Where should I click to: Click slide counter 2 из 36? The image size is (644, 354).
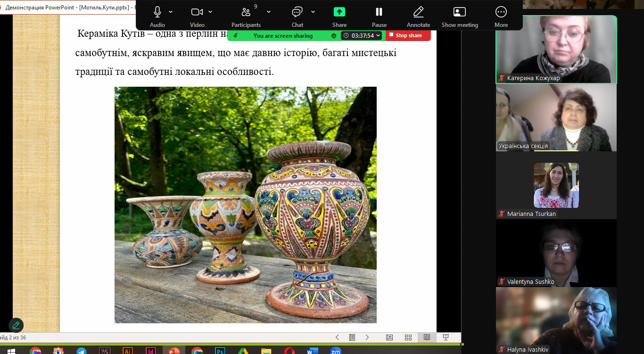(x=13, y=338)
